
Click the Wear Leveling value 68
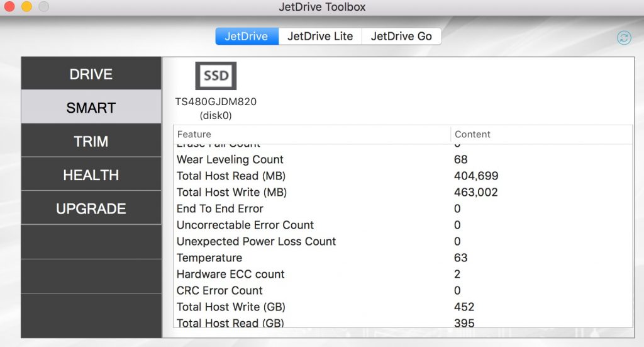461,159
